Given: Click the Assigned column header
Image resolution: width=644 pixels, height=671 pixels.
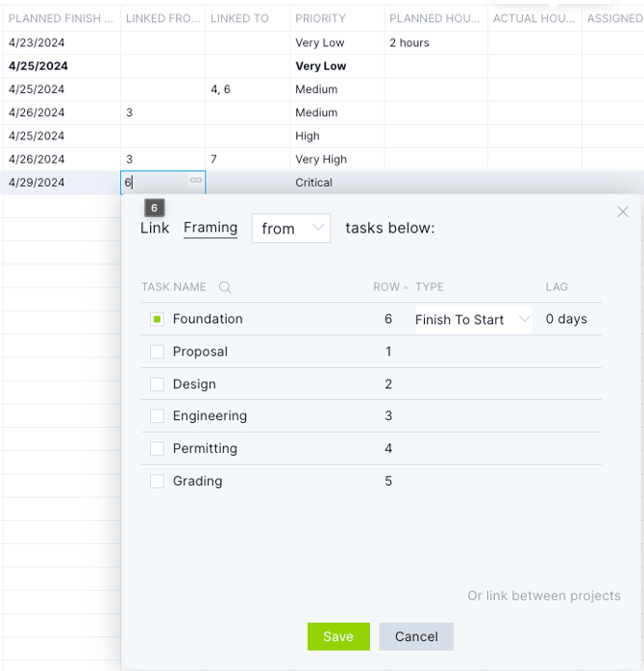Looking at the screenshot, I should [615, 18].
